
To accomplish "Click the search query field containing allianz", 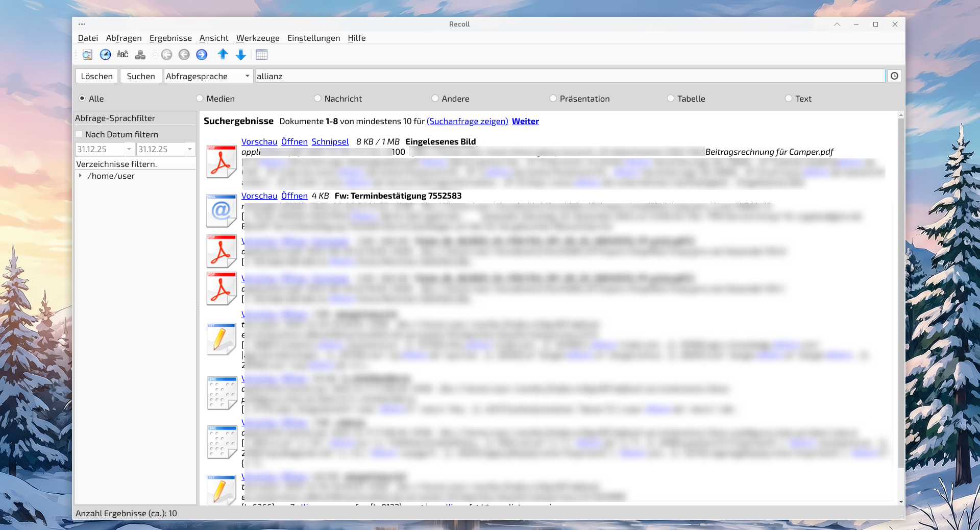I will (x=569, y=76).
